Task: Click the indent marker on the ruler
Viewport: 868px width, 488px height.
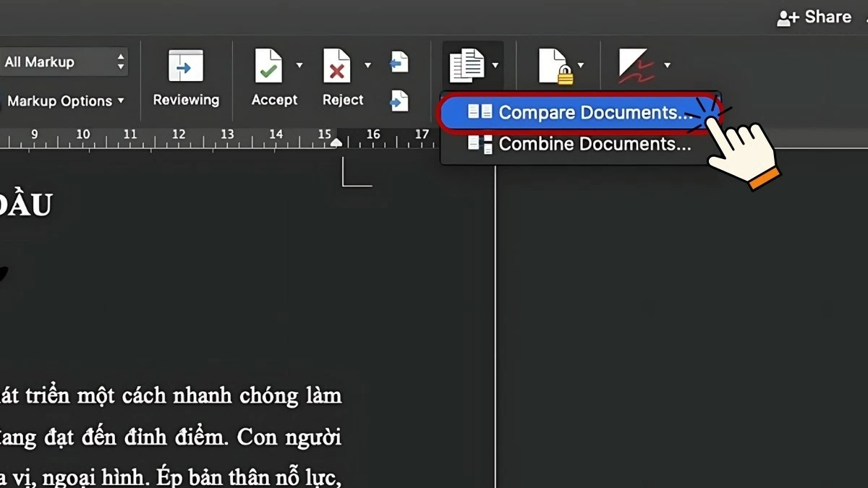Action: click(x=336, y=142)
